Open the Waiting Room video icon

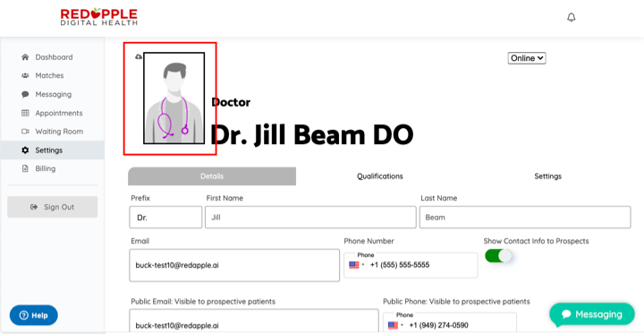tap(25, 132)
